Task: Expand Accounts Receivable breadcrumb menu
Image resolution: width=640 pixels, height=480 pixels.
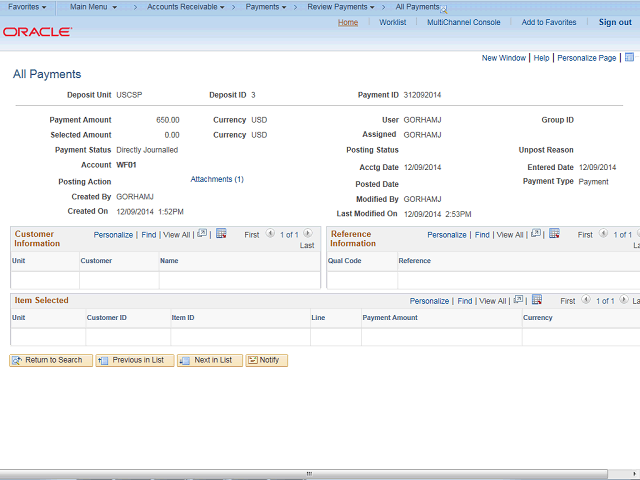Action: [186, 7]
